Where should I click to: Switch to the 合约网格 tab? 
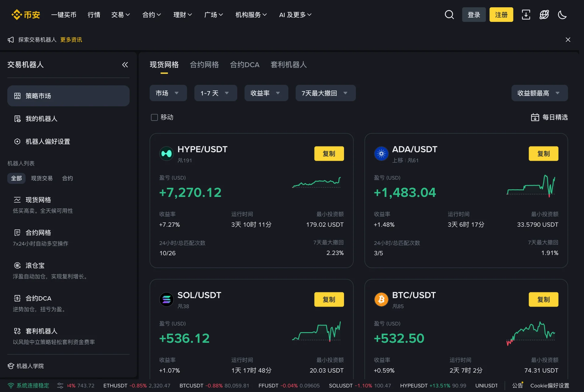click(x=204, y=65)
